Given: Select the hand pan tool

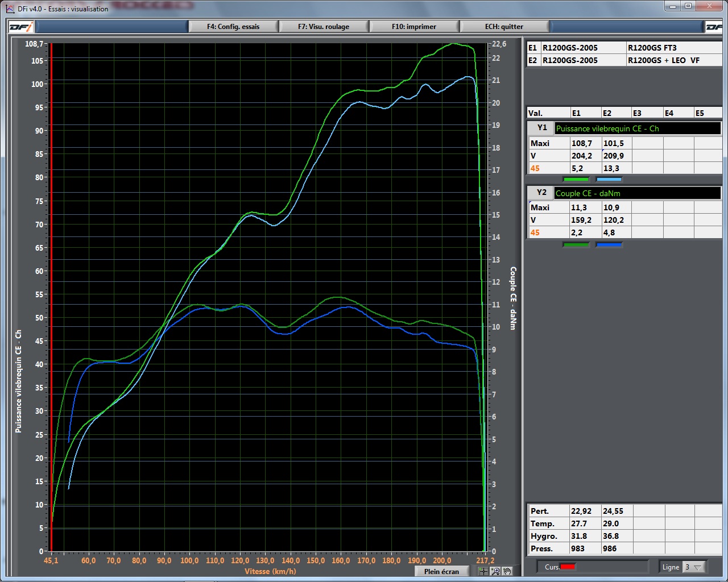Looking at the screenshot, I should 507,571.
